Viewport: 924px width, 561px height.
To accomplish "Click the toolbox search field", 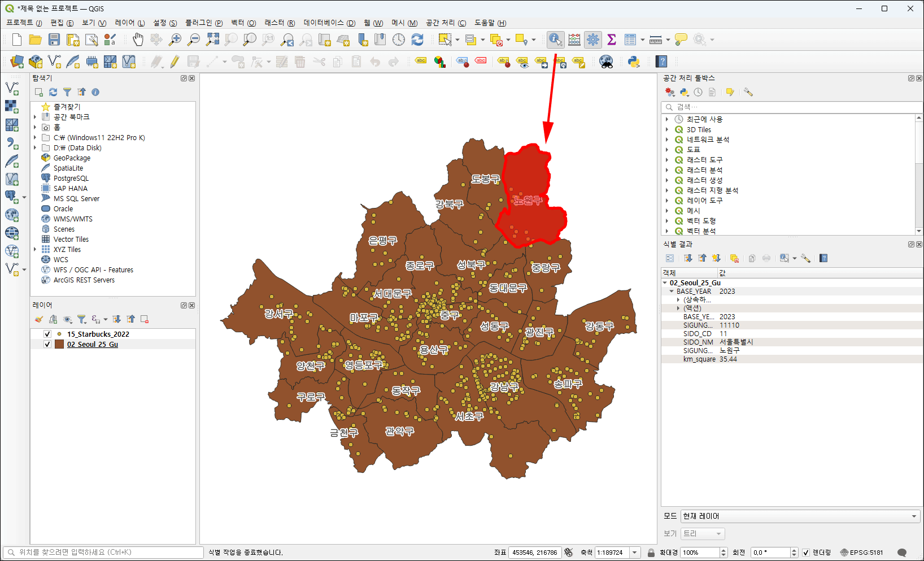I will click(792, 107).
